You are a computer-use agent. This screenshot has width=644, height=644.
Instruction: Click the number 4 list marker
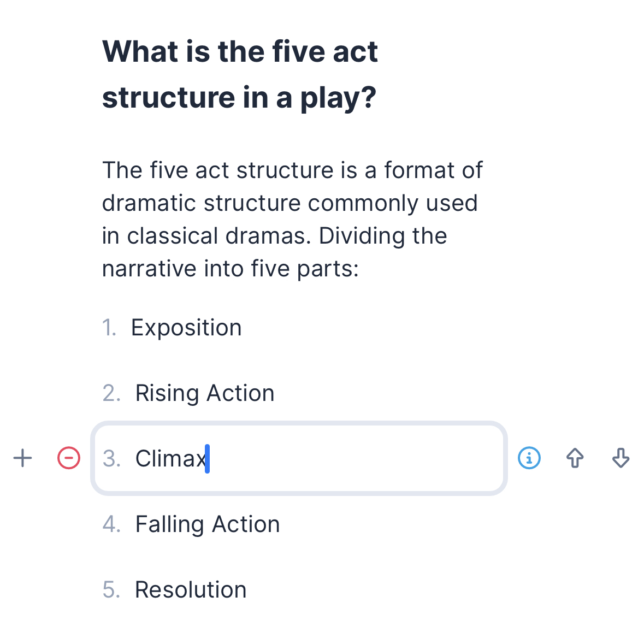tap(112, 524)
